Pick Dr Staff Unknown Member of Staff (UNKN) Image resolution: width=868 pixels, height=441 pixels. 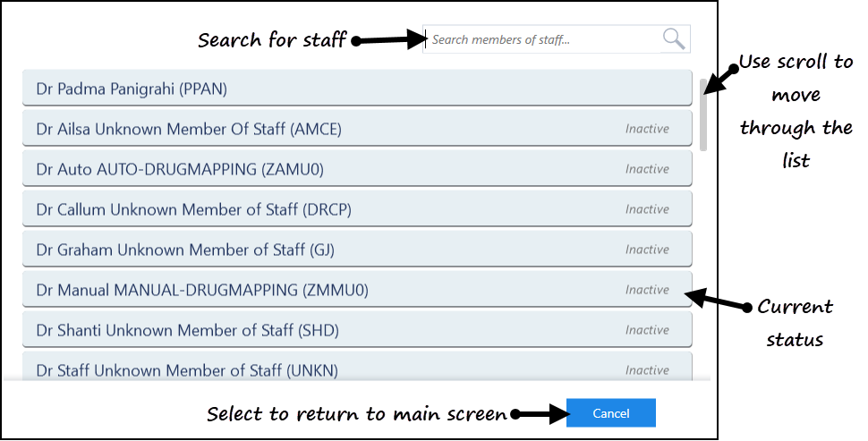coord(357,367)
